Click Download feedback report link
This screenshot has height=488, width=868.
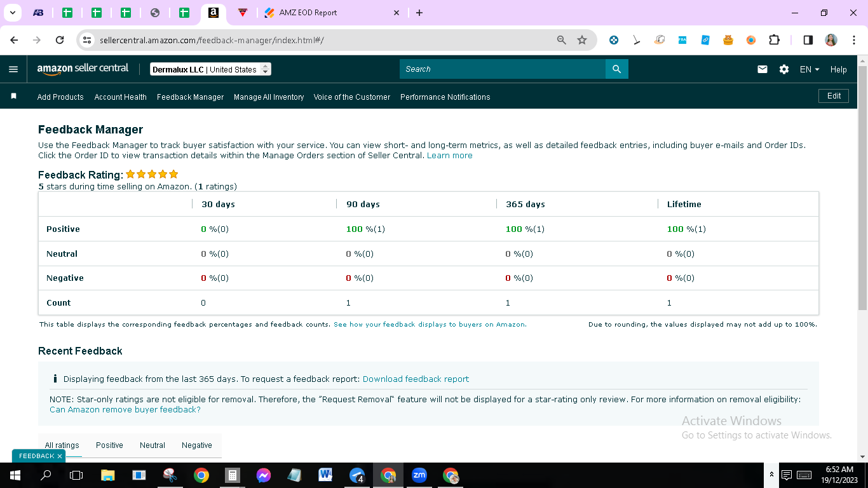(x=416, y=379)
